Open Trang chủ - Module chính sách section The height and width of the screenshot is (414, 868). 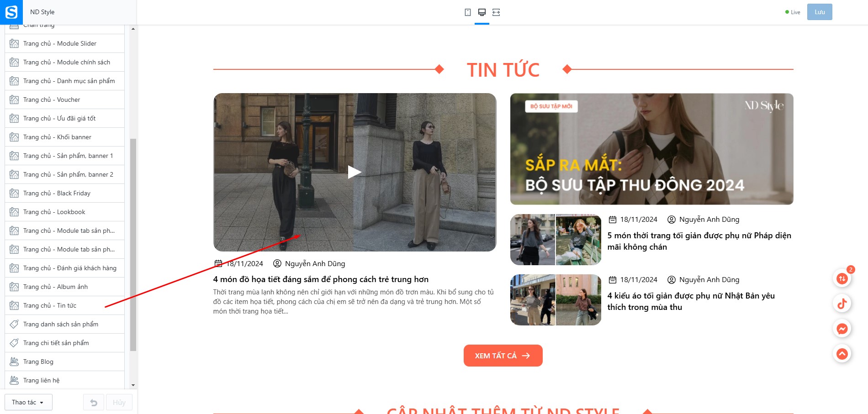click(64, 62)
